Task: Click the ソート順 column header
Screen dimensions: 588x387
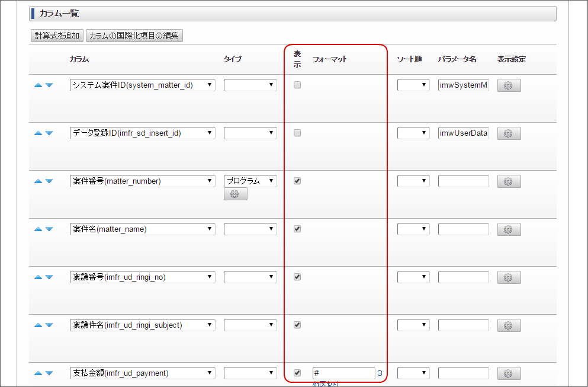Action: coord(409,59)
